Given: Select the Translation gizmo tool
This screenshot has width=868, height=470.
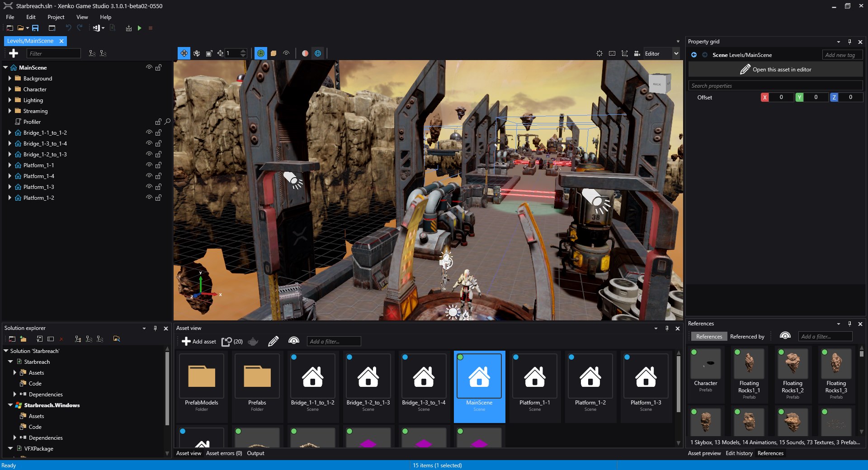Looking at the screenshot, I should point(184,53).
